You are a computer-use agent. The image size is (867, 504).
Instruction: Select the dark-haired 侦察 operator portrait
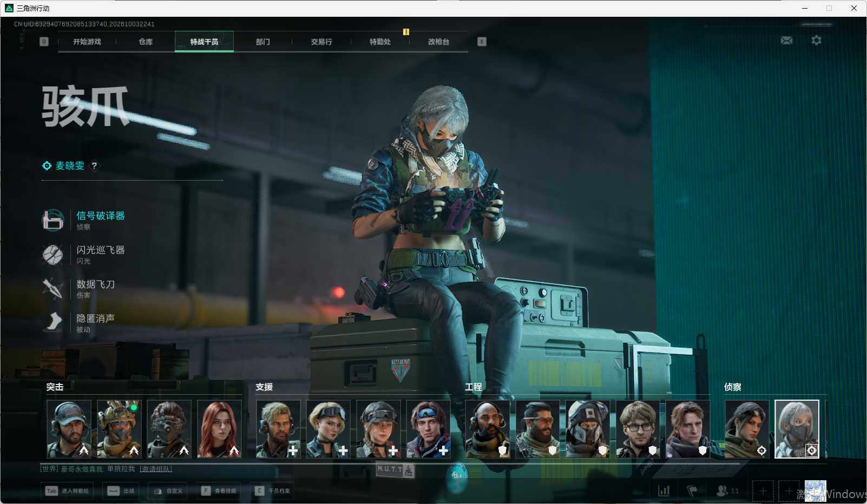tap(747, 429)
